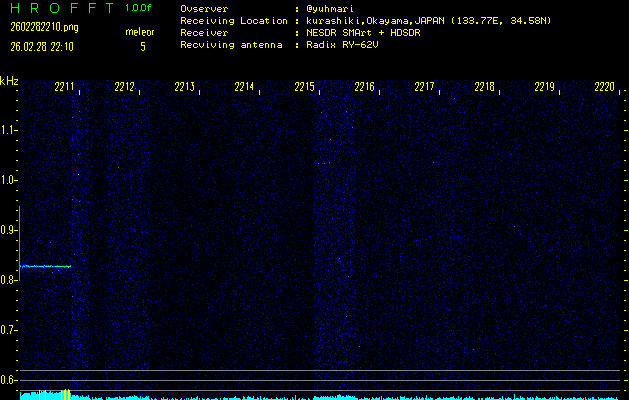Click the kHz axis unit label
Image resolution: width=629 pixels, height=400 pixels.
coord(9,81)
